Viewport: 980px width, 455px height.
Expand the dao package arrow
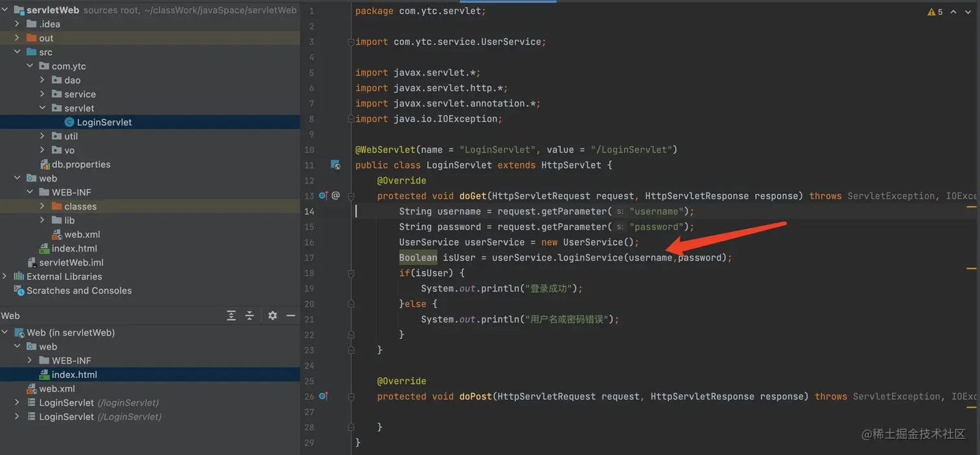pos(42,80)
